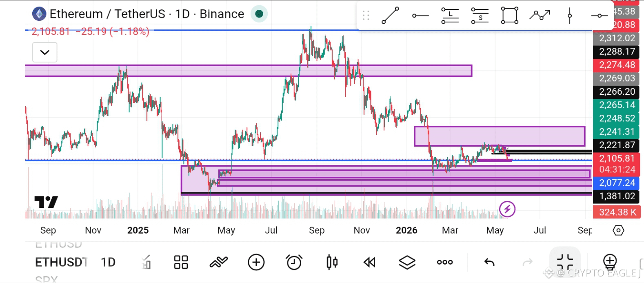Click the 2025 label on time axis
This screenshot has height=283, width=644.
tap(138, 230)
